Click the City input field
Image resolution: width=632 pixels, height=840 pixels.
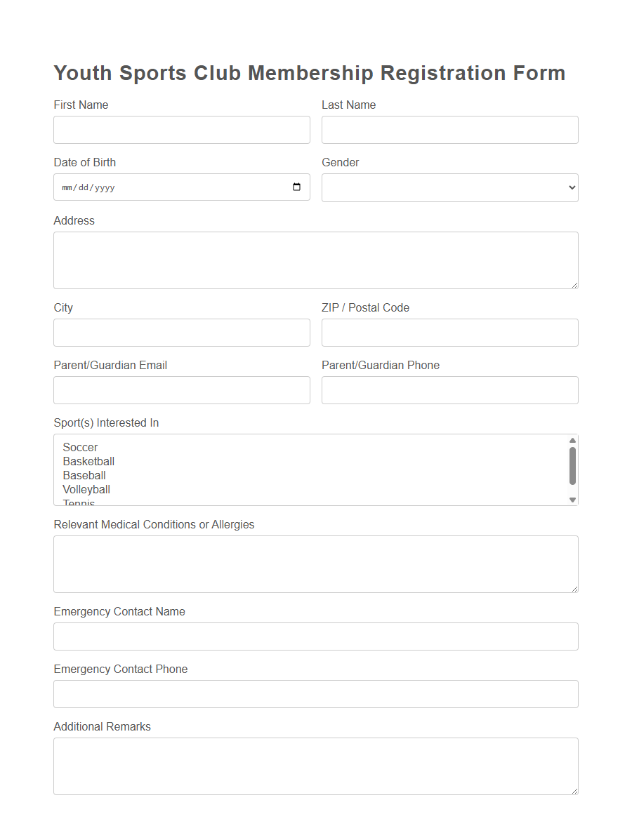coord(181,332)
